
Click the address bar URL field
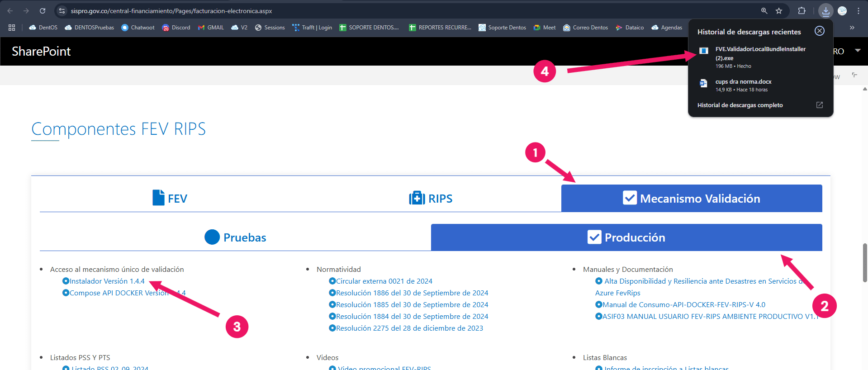pyautogui.click(x=171, y=11)
